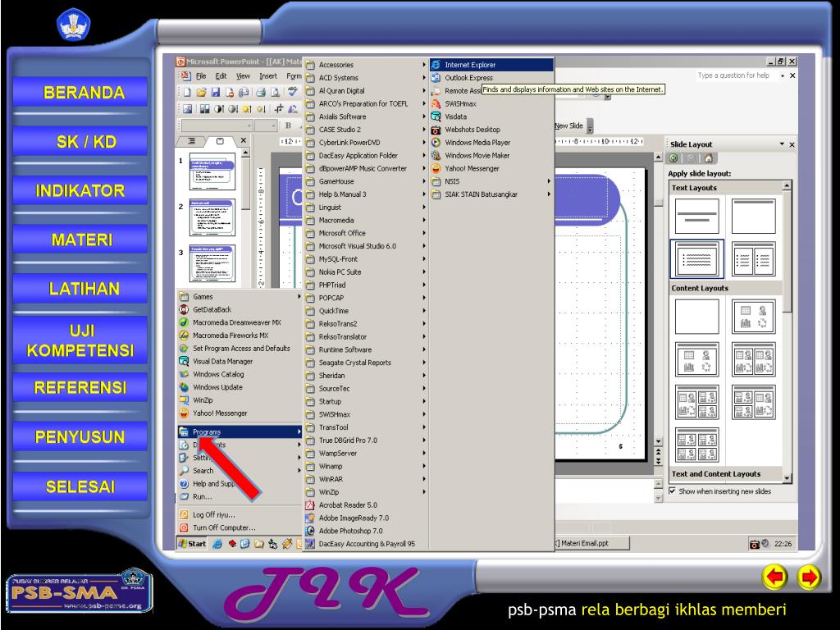Click the Color picture mode icon
840x630 pixels.
[204, 109]
